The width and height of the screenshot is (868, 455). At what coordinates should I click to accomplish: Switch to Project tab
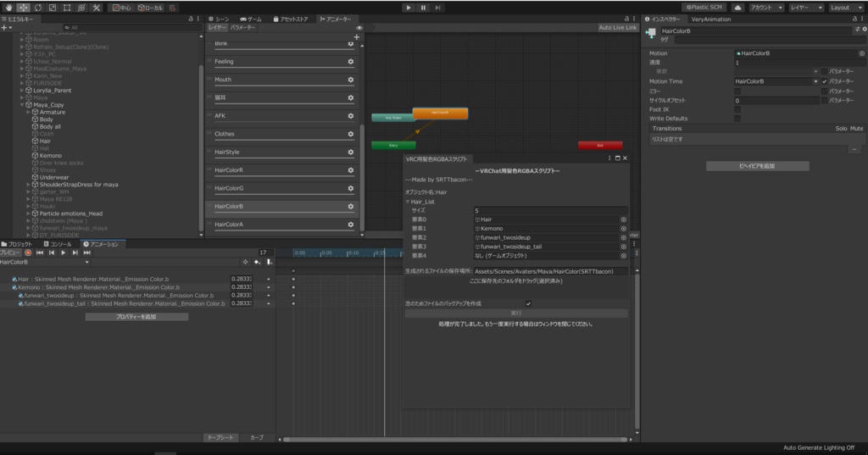click(17, 244)
